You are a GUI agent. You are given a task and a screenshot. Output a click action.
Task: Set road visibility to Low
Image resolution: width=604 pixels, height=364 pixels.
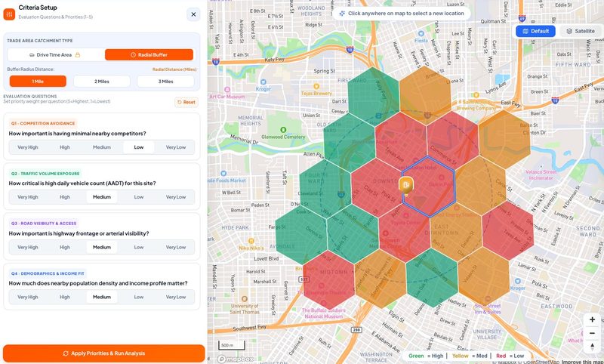[139, 247]
